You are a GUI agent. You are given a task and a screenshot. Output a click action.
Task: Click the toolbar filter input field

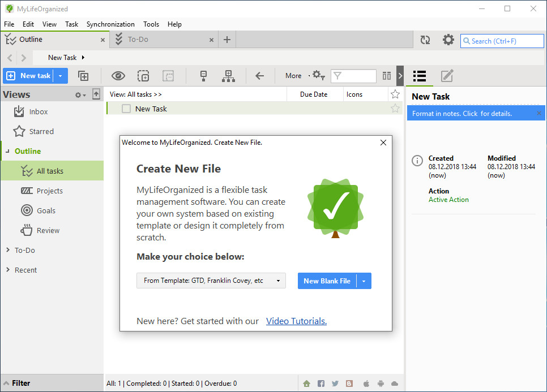point(353,76)
